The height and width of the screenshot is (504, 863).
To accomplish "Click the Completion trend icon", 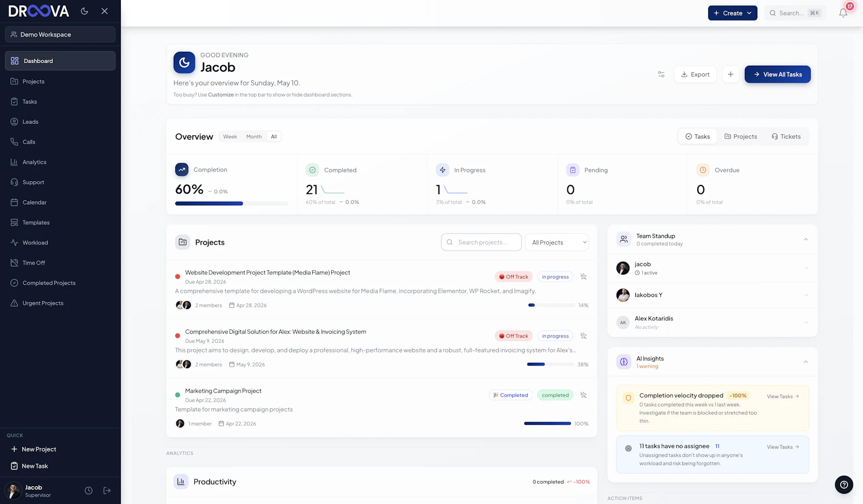I will point(182,170).
